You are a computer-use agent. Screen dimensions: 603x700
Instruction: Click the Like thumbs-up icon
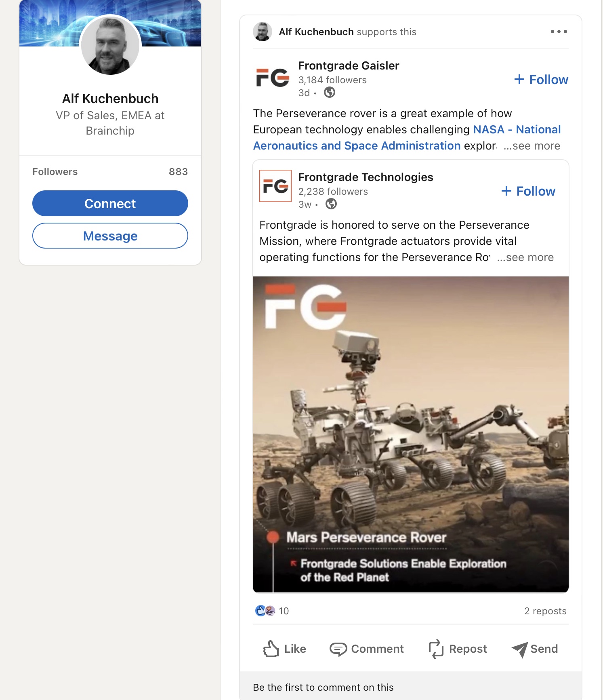[271, 649]
